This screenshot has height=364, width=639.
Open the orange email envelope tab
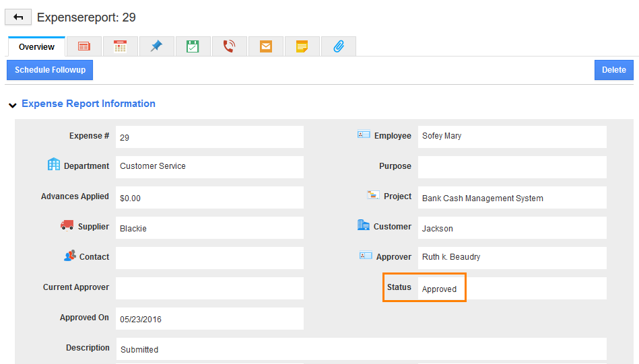click(265, 46)
